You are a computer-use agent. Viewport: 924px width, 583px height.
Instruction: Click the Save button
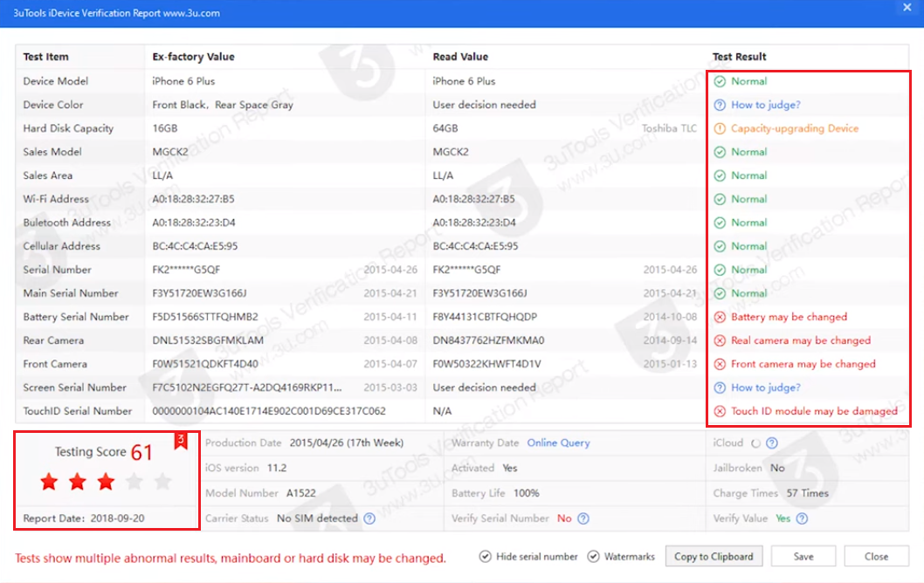[x=803, y=557]
